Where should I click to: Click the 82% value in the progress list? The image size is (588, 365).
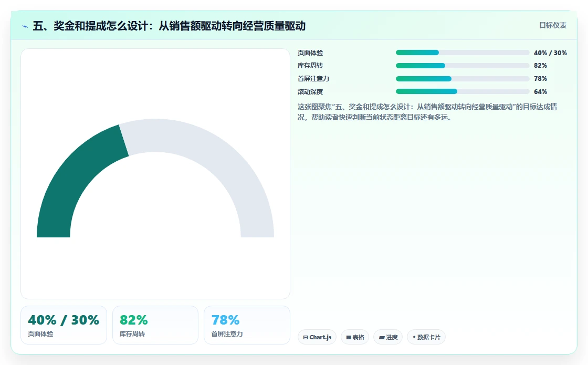coord(540,66)
